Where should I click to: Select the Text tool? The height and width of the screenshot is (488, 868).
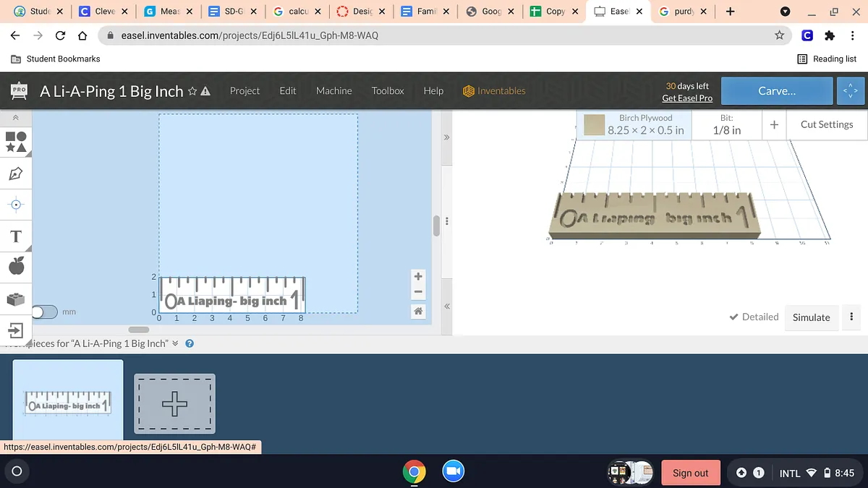point(16,236)
